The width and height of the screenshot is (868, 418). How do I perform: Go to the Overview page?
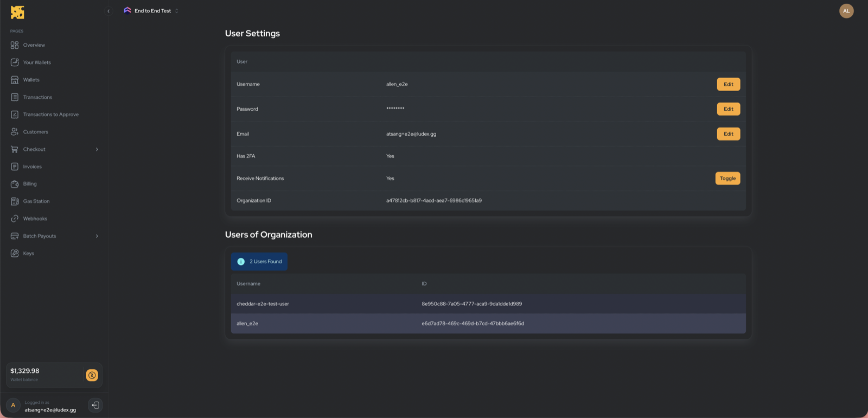[x=34, y=45]
